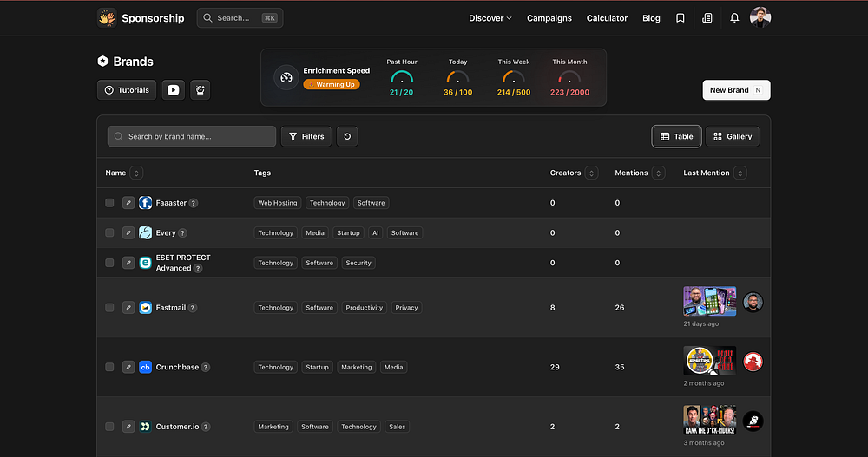This screenshot has height=457, width=868.
Task: Click the This Month usage gauge
Action: click(569, 78)
